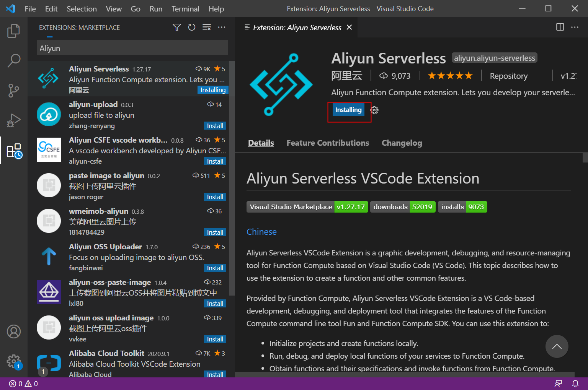
Task: Open the Run menu
Action: tap(156, 9)
